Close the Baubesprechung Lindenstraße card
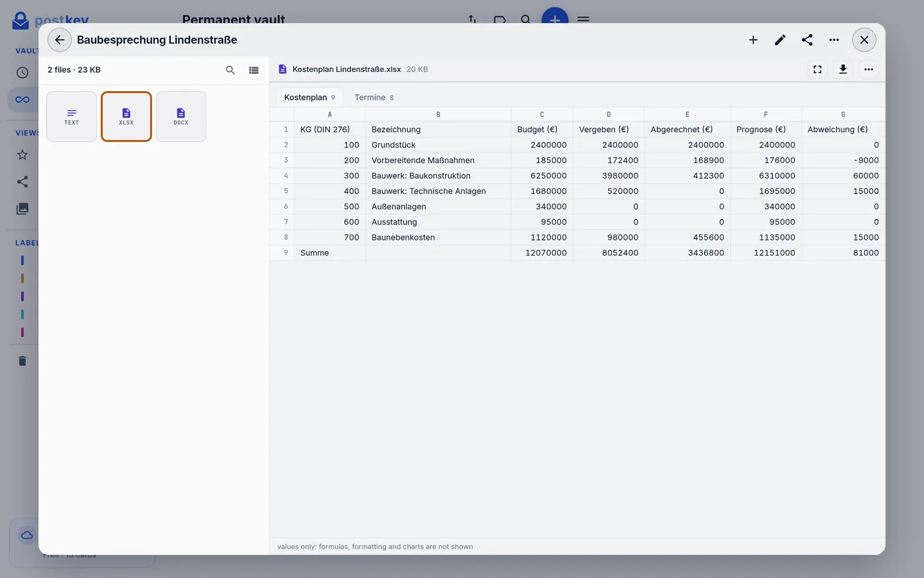This screenshot has height=578, width=924. (x=864, y=40)
